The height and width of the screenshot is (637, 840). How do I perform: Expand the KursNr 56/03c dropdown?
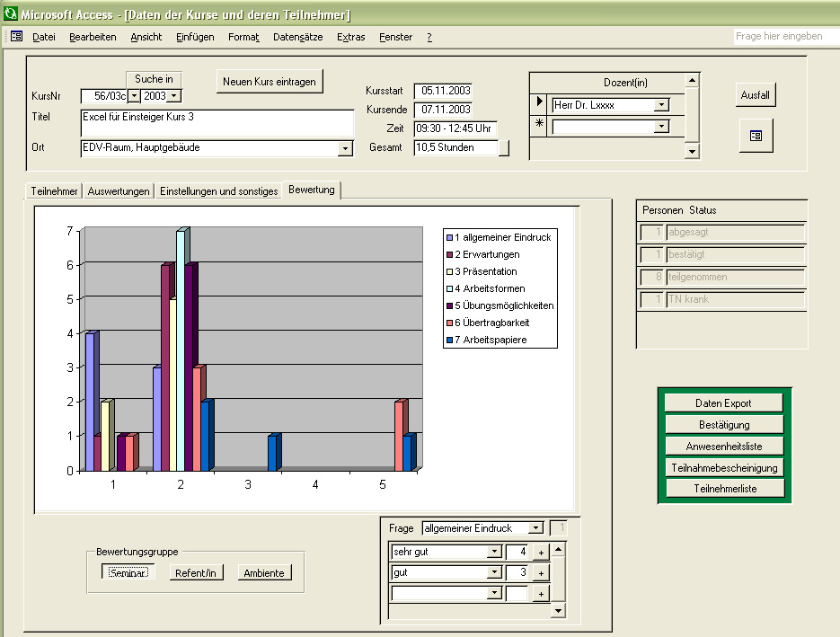coord(135,96)
